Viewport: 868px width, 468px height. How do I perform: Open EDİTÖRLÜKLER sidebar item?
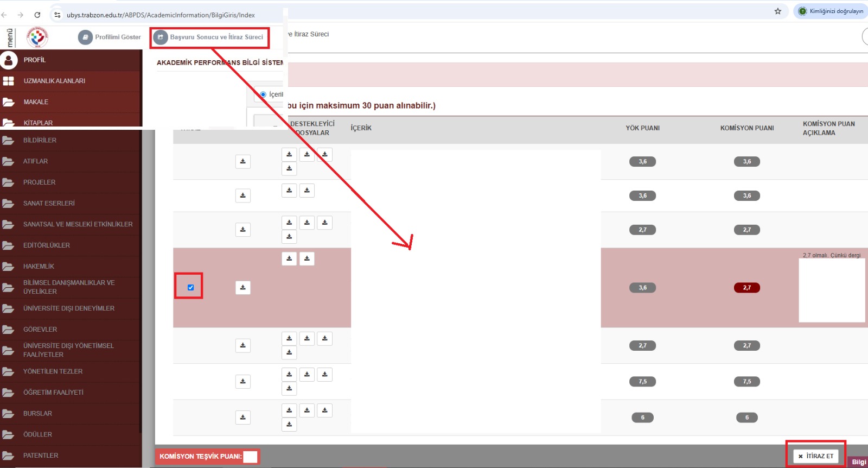(x=71, y=245)
